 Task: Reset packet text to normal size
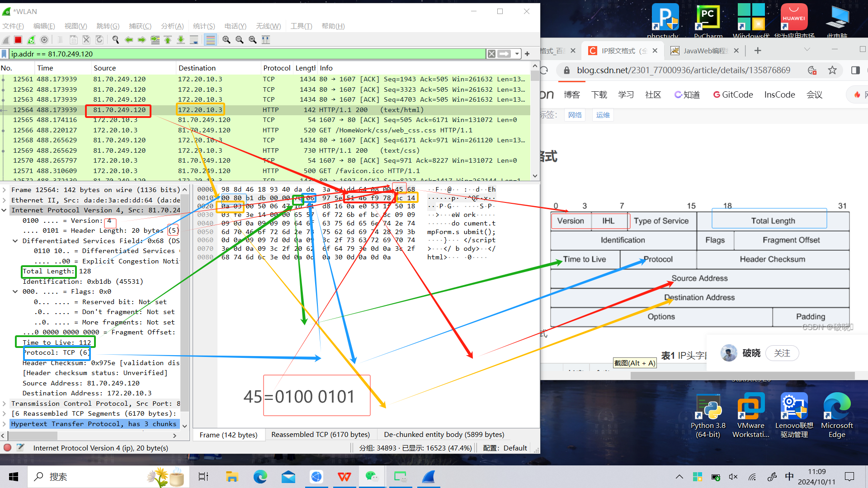[x=253, y=40]
